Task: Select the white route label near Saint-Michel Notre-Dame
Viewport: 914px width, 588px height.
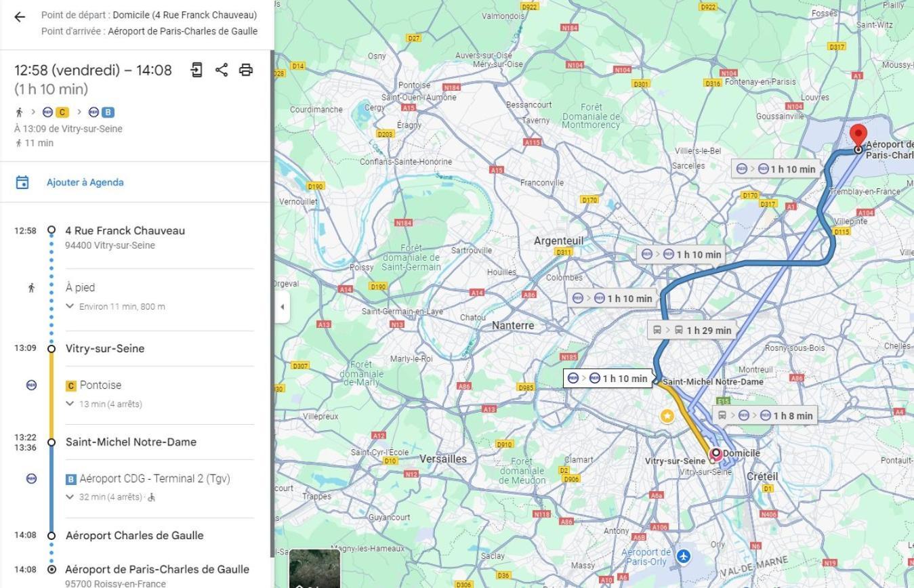Action: [x=608, y=378]
